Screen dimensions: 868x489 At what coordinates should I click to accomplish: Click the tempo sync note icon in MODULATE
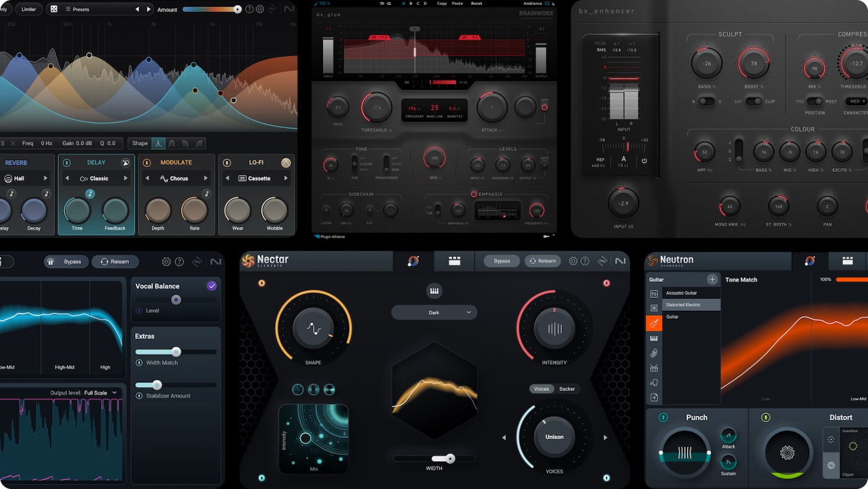pyautogui.click(x=206, y=194)
